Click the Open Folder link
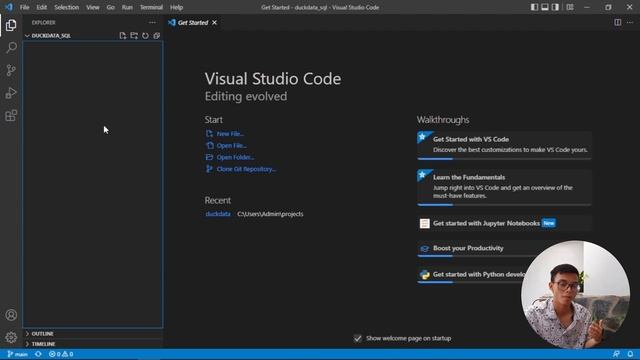The image size is (640, 360). (230, 158)
